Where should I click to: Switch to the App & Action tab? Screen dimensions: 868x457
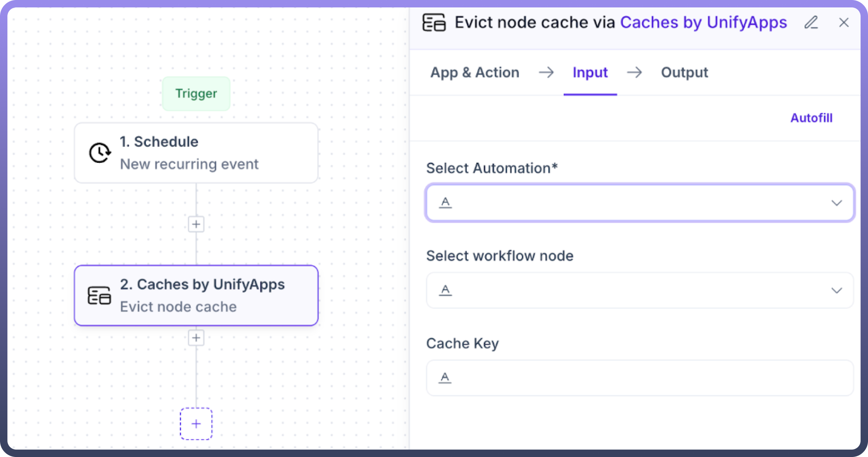[x=475, y=72]
